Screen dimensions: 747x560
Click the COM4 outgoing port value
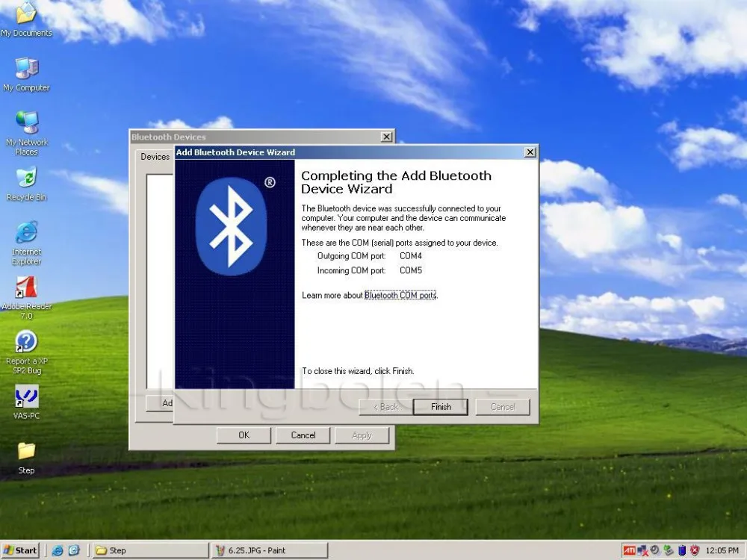[411, 255]
